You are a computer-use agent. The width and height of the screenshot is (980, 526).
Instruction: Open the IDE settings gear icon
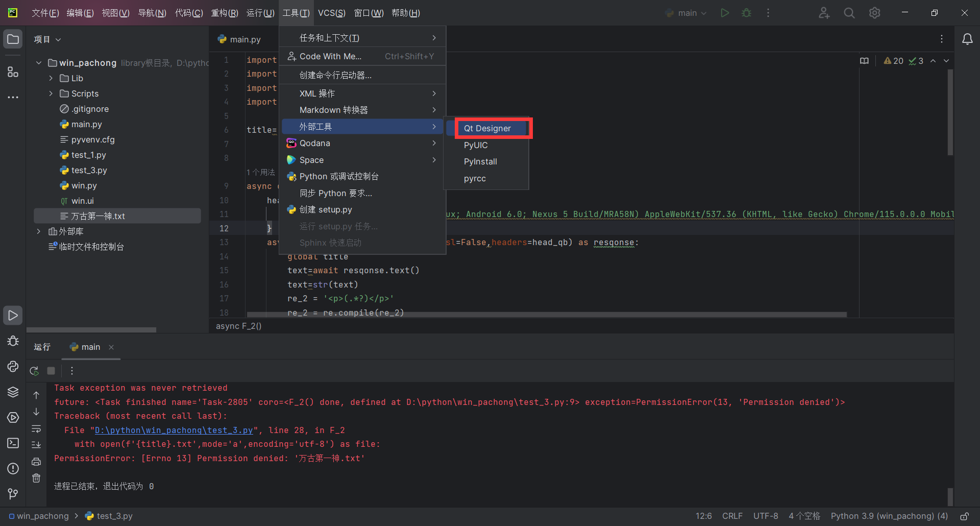(x=874, y=13)
